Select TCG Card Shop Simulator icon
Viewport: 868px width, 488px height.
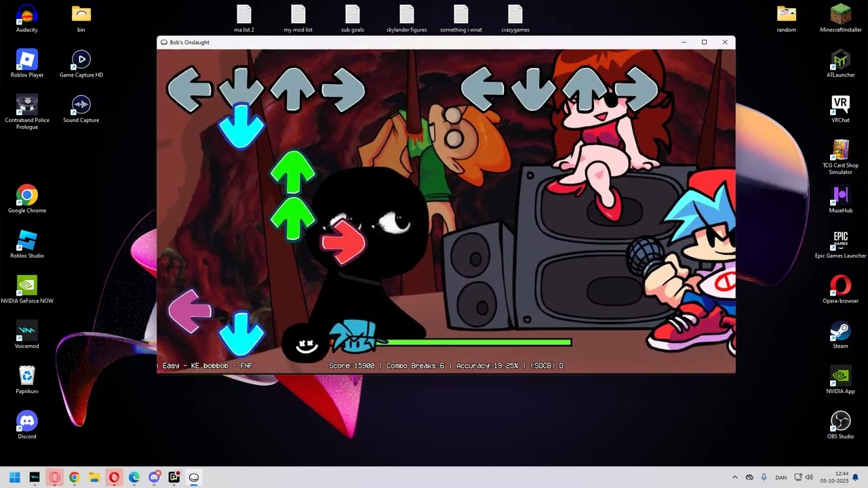click(840, 157)
